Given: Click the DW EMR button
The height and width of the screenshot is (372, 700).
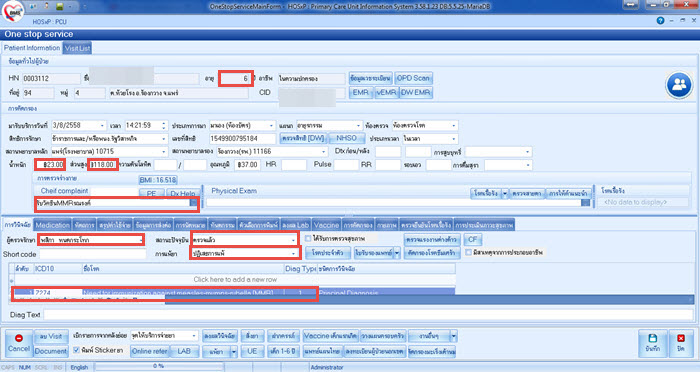Looking at the screenshot, I should (416, 92).
